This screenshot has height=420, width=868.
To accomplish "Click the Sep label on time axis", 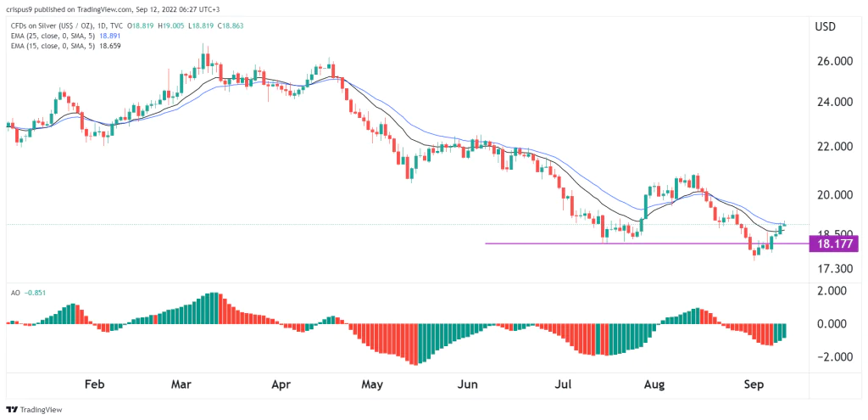I will [753, 384].
